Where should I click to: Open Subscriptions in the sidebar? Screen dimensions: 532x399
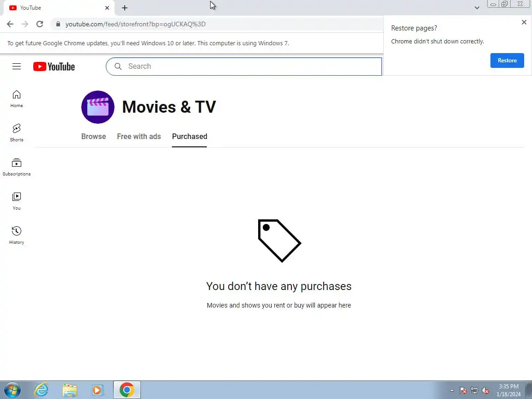pos(17,167)
